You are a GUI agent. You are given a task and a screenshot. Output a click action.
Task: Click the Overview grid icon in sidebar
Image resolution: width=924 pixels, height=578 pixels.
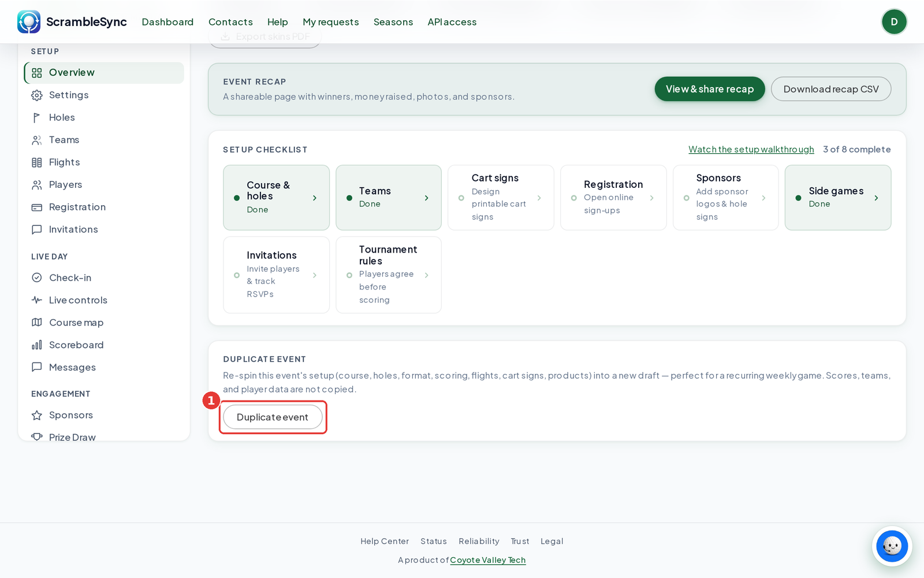click(37, 73)
